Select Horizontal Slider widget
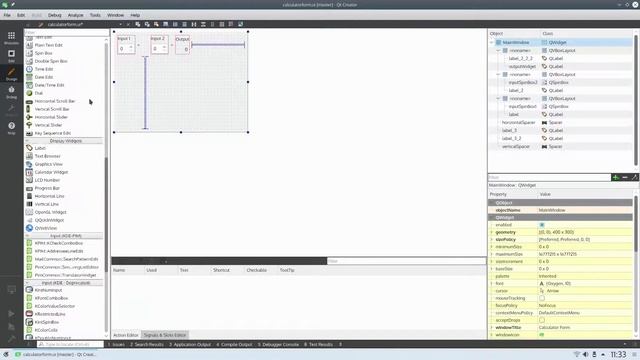 point(51,117)
